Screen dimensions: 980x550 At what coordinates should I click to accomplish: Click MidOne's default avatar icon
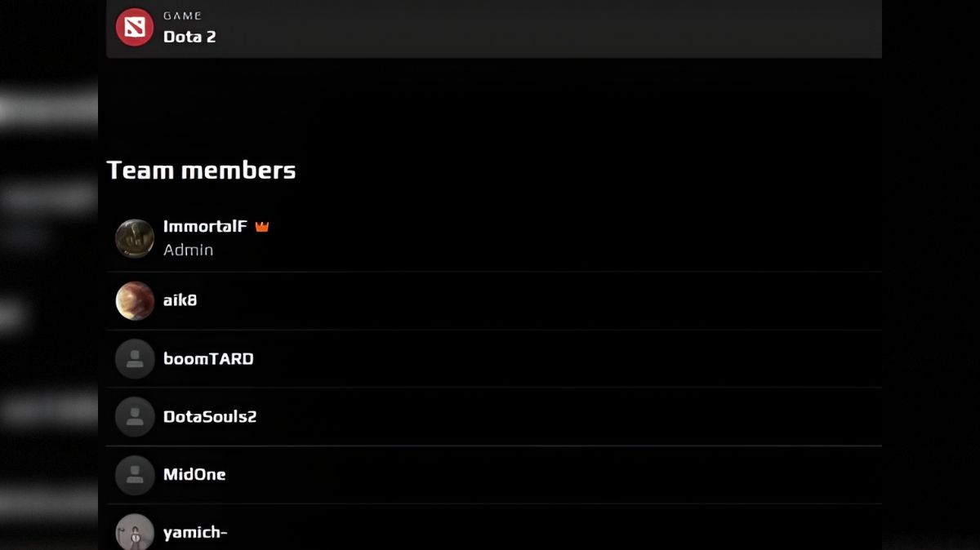coord(135,475)
